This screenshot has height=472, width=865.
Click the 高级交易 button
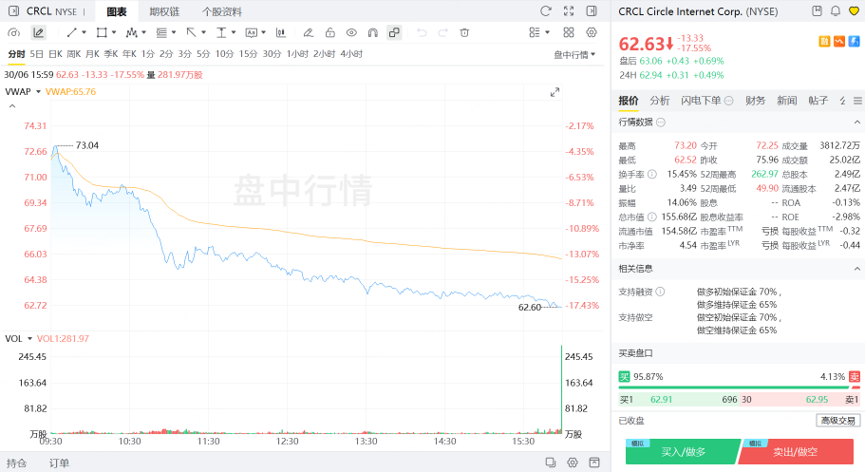coord(838,421)
